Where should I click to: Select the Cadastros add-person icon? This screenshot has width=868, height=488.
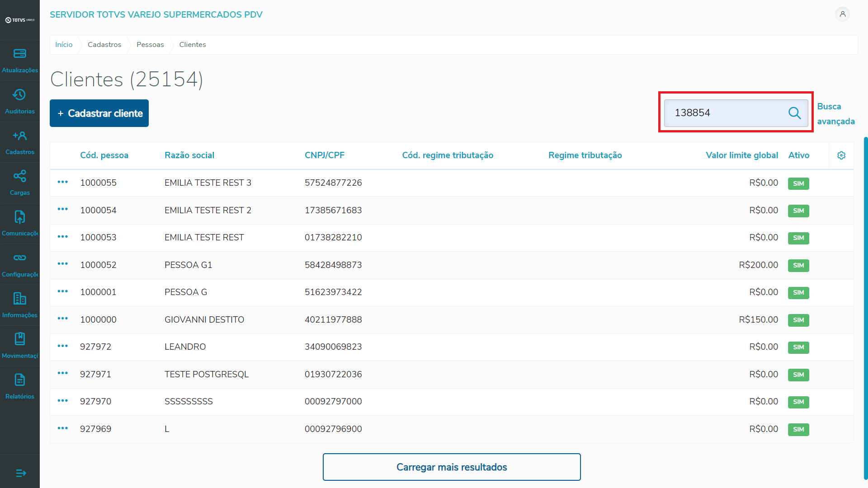pos(19,136)
